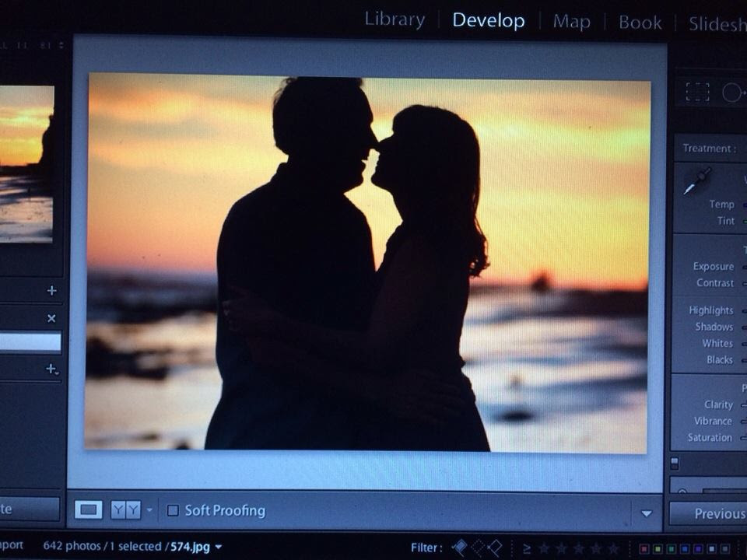This screenshot has width=747, height=560.
Task: Click the Paste button at left panel bottom
Action: click(30, 509)
